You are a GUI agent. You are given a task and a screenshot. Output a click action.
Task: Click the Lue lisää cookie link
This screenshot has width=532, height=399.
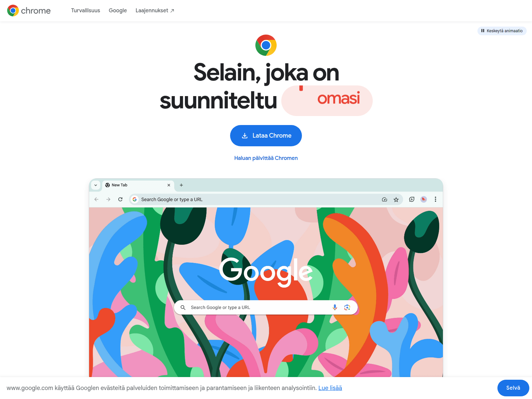point(330,388)
